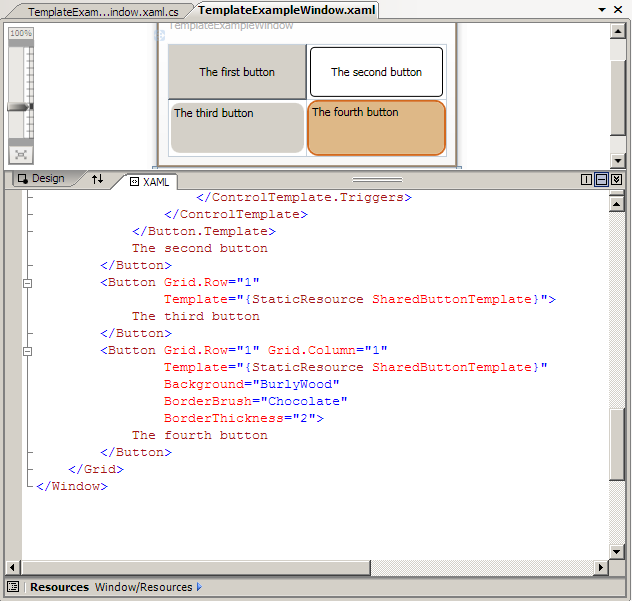632x601 pixels.
Task: Click 'The fourth button' text in XAML
Action: tap(200, 435)
